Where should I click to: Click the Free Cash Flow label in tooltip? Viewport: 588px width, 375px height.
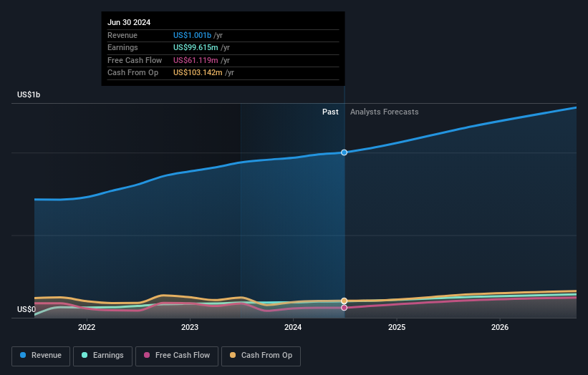tap(135, 60)
